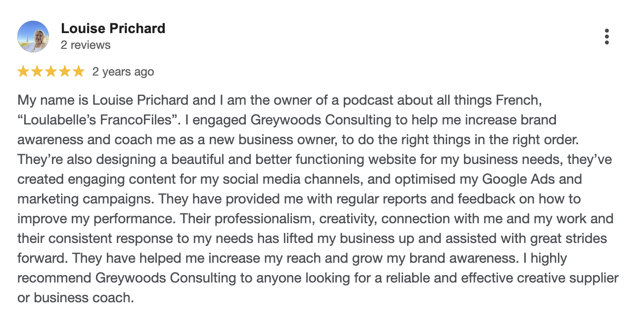Click the fourth rating star

point(65,72)
